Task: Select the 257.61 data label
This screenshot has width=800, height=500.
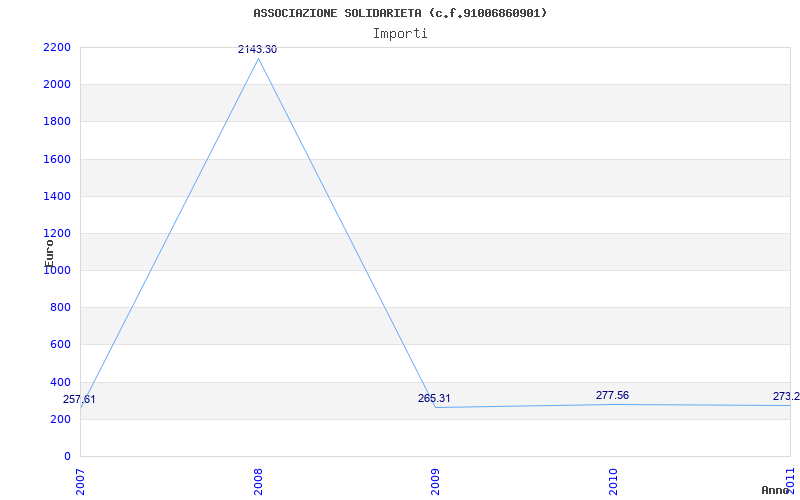Action: pos(79,399)
